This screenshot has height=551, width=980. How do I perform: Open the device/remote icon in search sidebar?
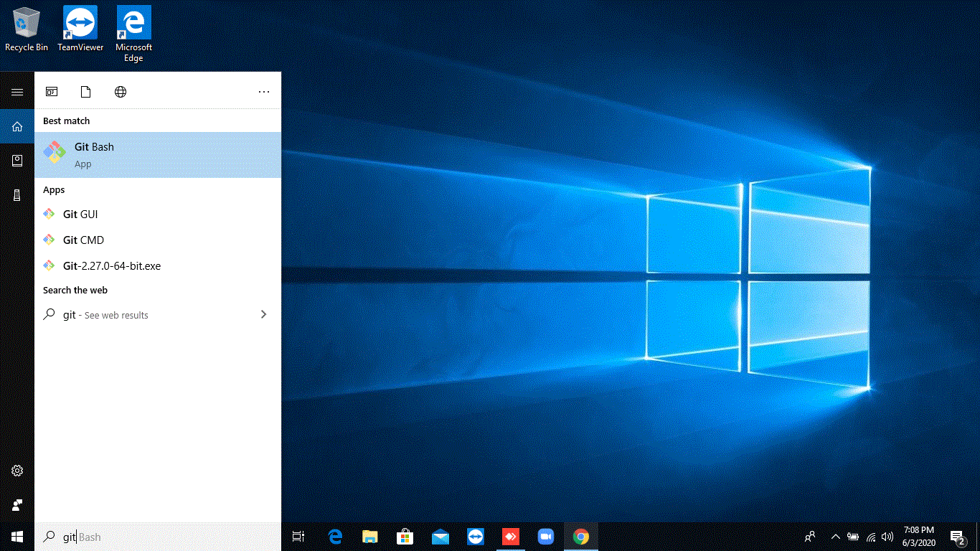point(17,195)
